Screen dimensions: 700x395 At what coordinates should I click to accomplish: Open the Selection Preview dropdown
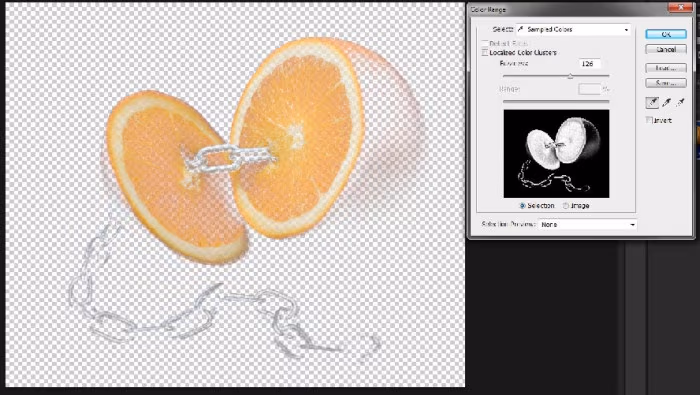[588, 225]
